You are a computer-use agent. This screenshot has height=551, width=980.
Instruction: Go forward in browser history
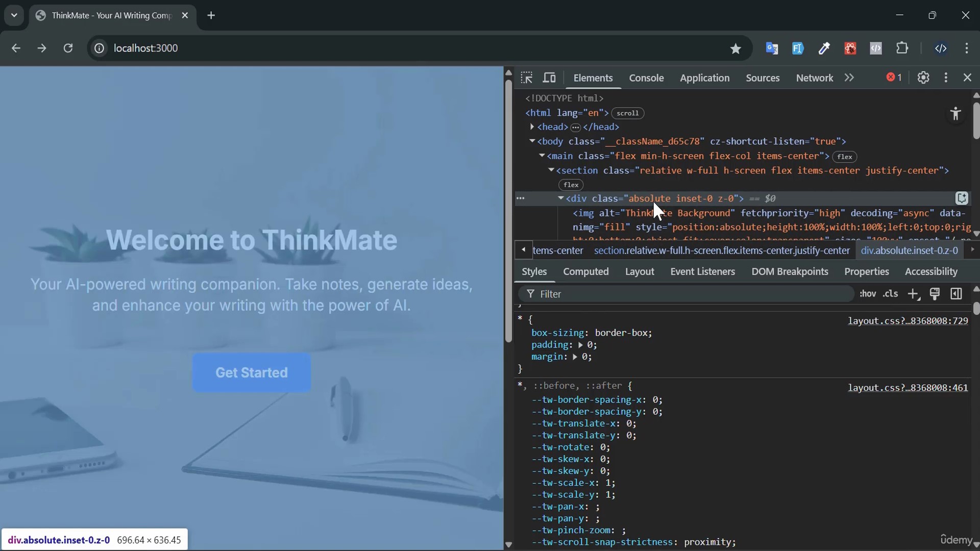pos(42,48)
